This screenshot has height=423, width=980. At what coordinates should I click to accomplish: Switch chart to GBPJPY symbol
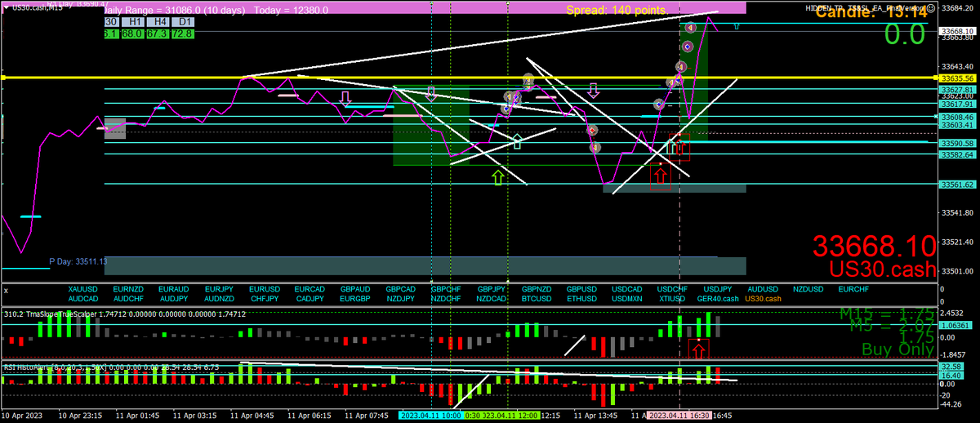pyautogui.click(x=492, y=290)
